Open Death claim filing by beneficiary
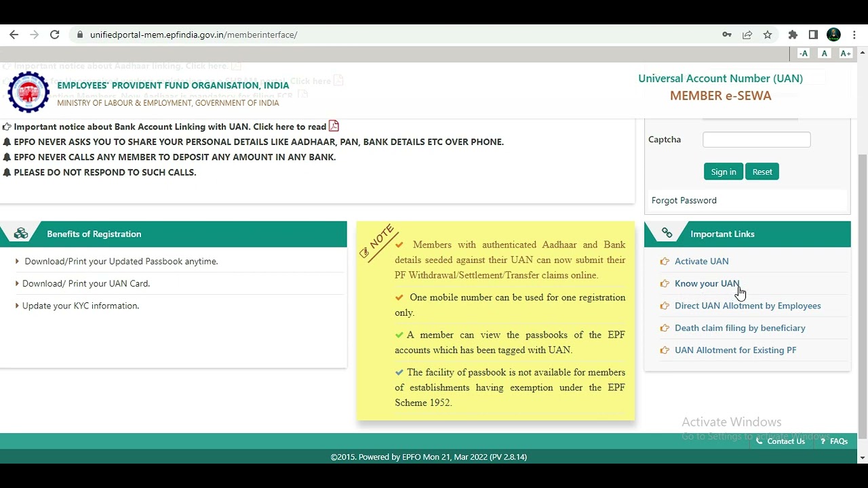This screenshot has height=488, width=868. point(740,328)
